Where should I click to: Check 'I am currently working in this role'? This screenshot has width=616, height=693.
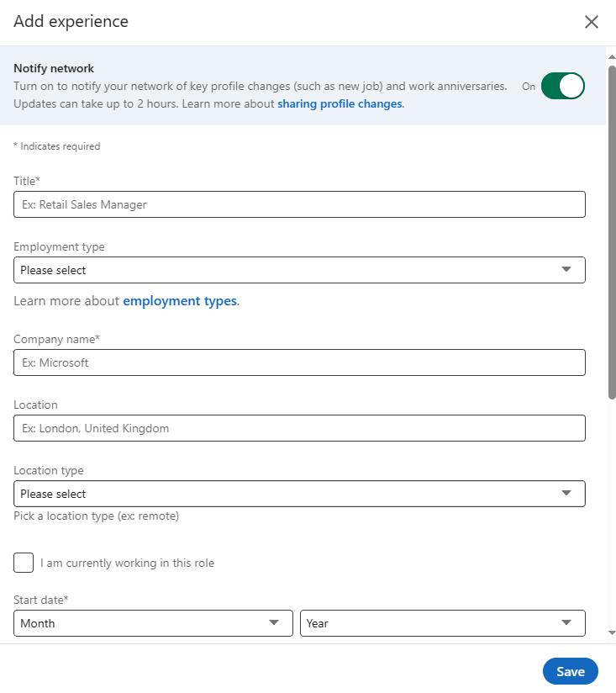24,563
